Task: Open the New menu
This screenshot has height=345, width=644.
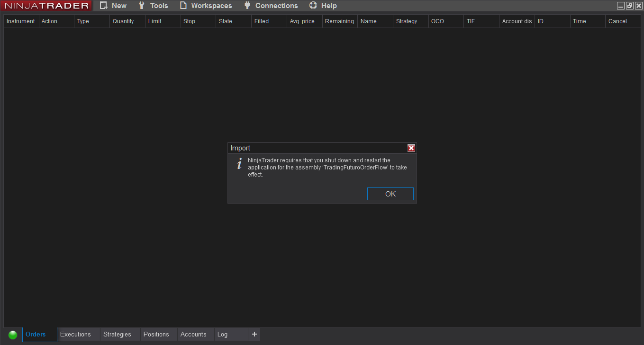Action: [113, 6]
